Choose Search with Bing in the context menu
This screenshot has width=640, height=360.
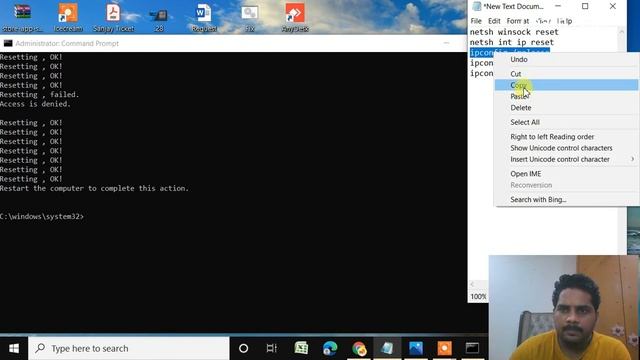coord(567,200)
